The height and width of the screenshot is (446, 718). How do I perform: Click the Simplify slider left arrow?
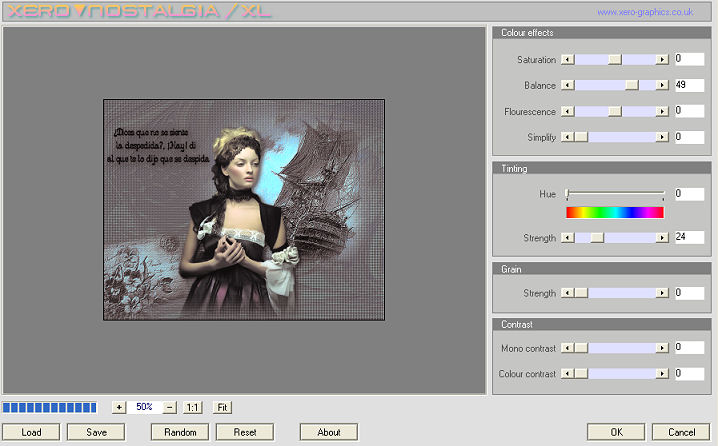pos(568,137)
